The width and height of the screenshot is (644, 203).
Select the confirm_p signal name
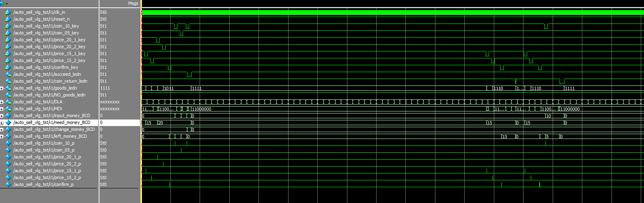pos(43,184)
